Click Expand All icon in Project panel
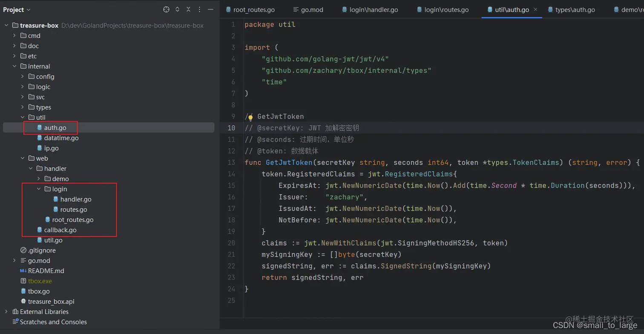 coord(177,9)
